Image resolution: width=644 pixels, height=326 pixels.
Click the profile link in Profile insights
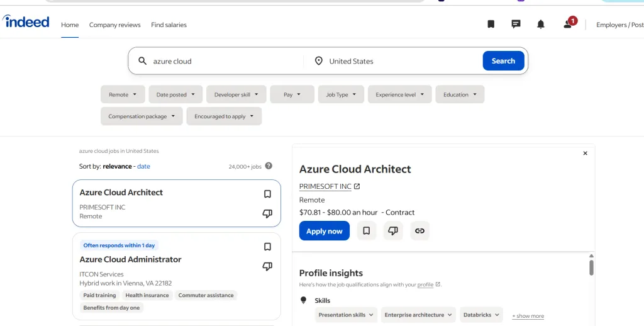(425, 284)
